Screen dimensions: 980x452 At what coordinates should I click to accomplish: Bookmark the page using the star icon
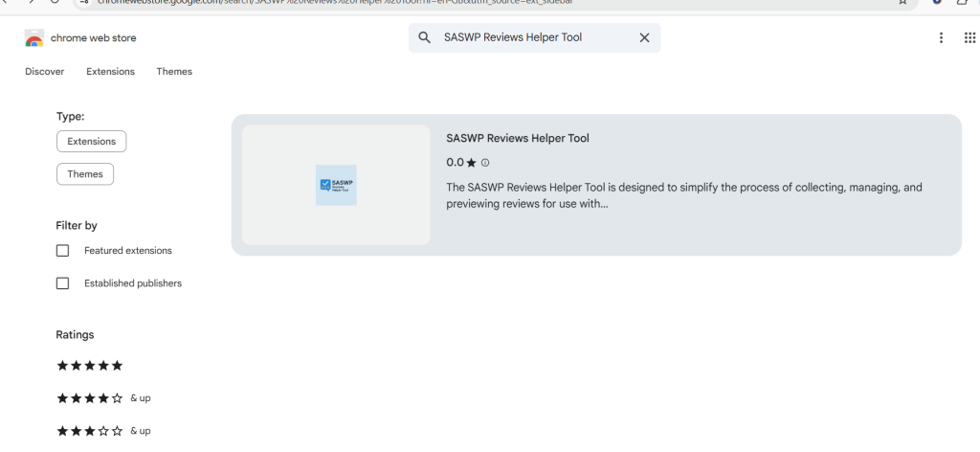(x=902, y=2)
